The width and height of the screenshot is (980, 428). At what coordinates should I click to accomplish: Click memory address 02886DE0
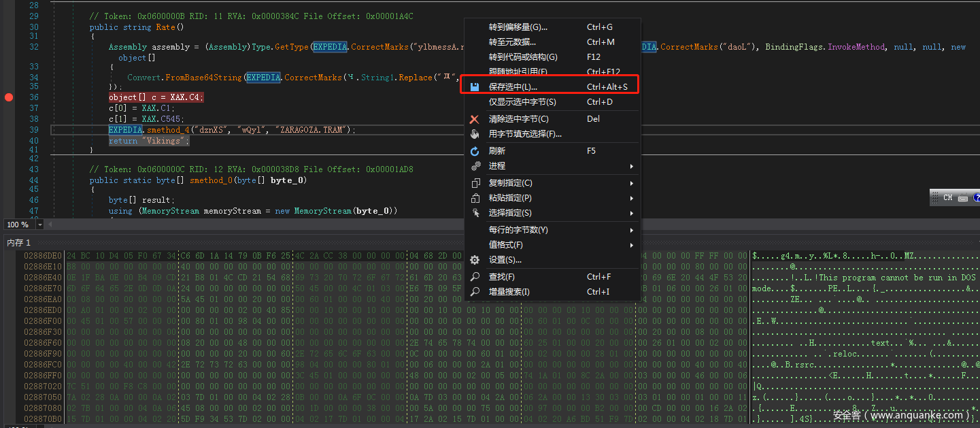click(x=43, y=256)
